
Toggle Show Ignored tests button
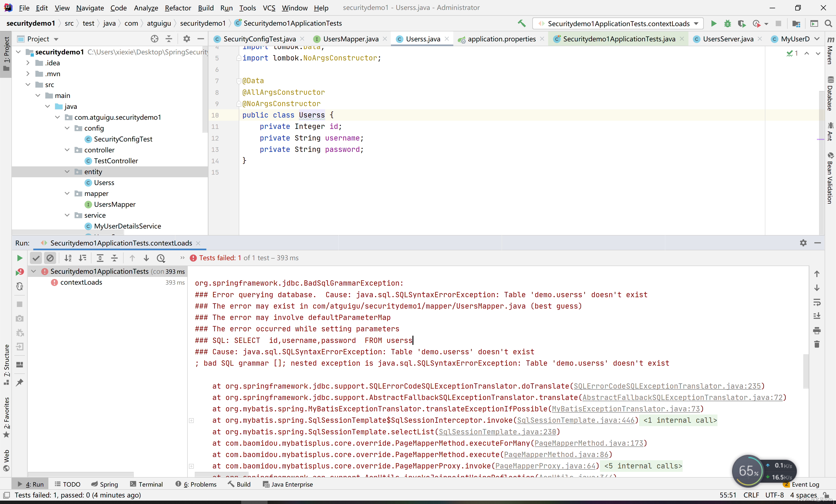tap(50, 258)
